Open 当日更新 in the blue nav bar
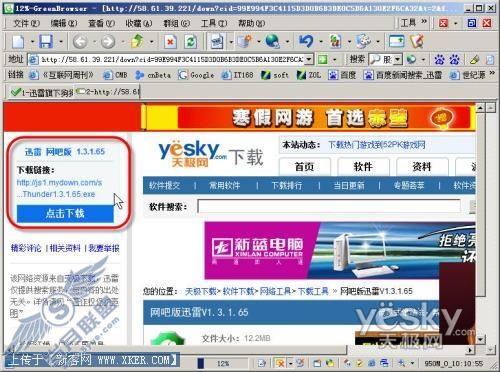Screen dimensions: 500x372 [349, 186]
